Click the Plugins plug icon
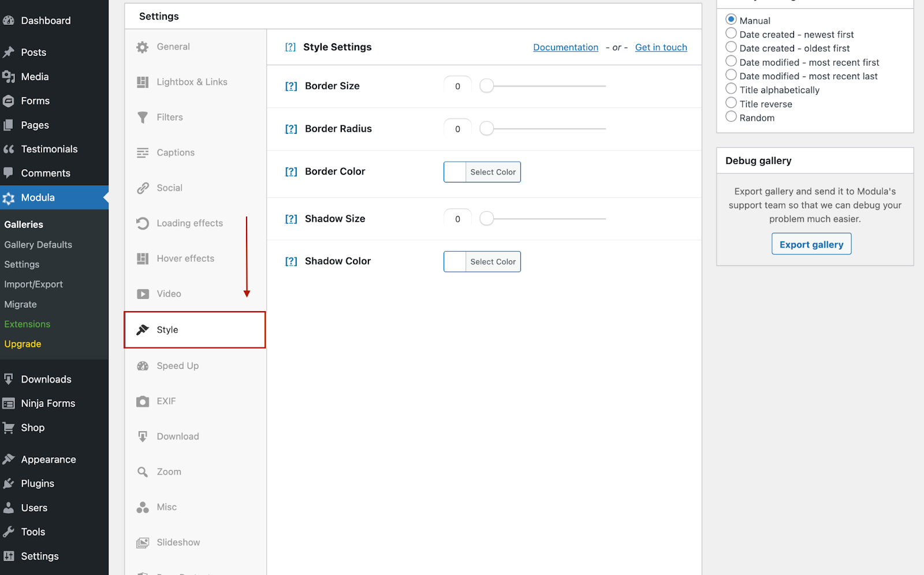The width and height of the screenshot is (924, 575). pyautogui.click(x=9, y=484)
